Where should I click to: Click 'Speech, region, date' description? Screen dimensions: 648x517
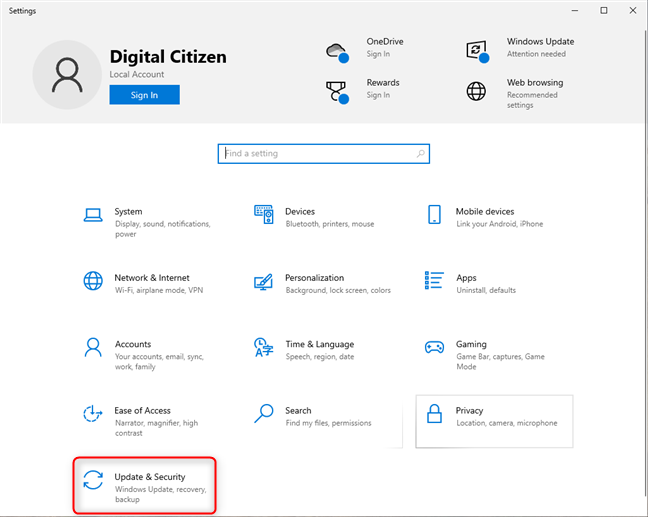(x=320, y=357)
